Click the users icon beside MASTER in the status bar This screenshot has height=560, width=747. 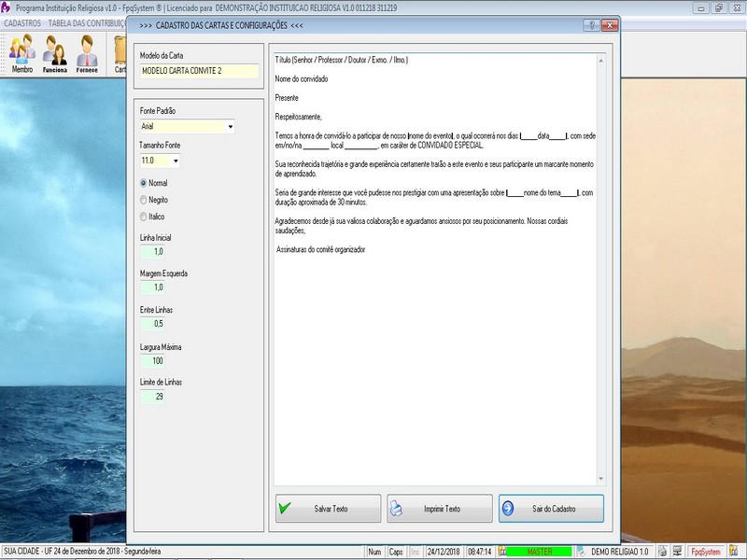coord(501,552)
